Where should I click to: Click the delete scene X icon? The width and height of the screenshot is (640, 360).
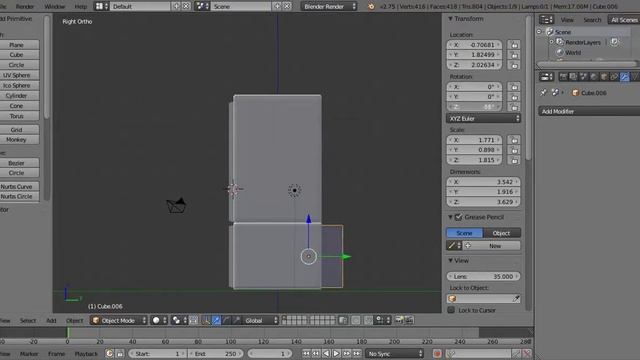click(287, 6)
